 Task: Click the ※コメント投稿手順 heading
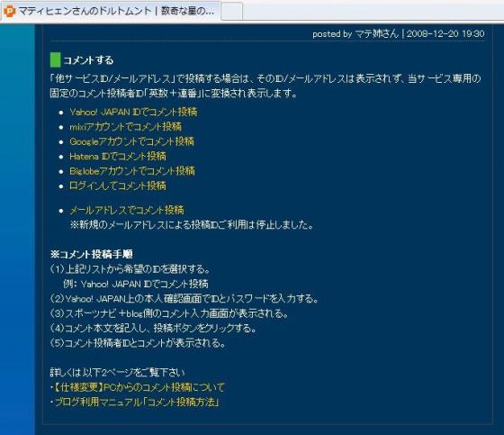[x=92, y=255]
